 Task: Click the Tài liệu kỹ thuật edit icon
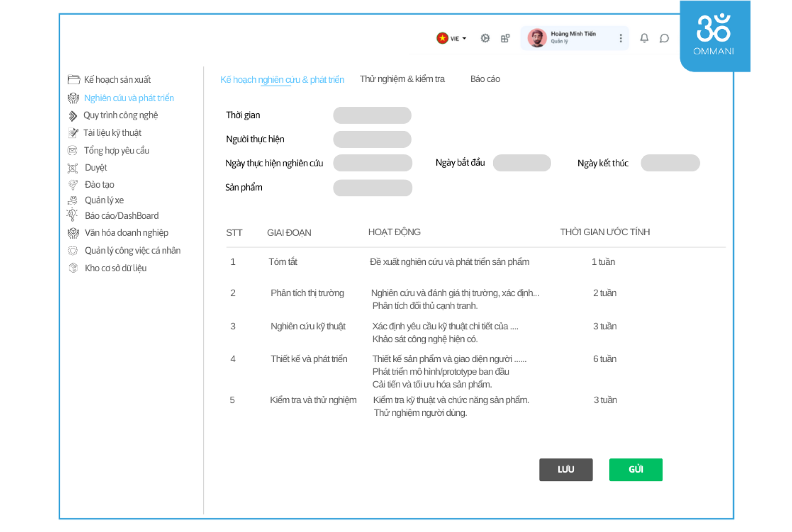pos(73,133)
